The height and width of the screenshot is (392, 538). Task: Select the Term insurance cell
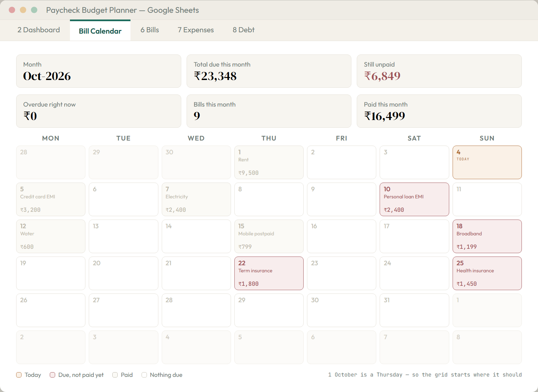point(269,273)
